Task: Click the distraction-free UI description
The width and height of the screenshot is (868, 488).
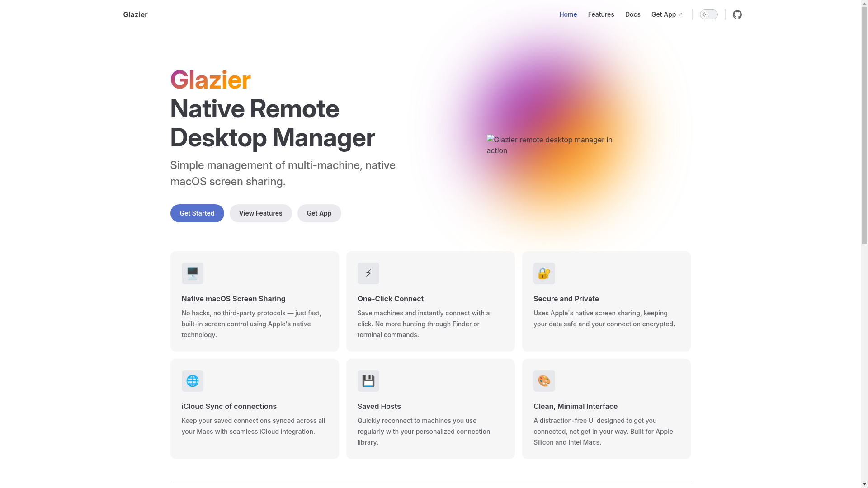Action: click(x=603, y=431)
